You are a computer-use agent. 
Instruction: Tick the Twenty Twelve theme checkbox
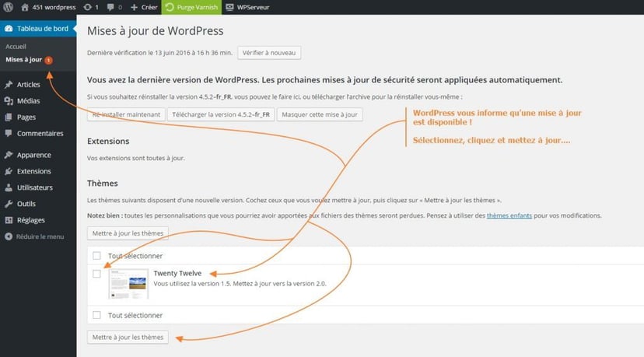click(96, 274)
